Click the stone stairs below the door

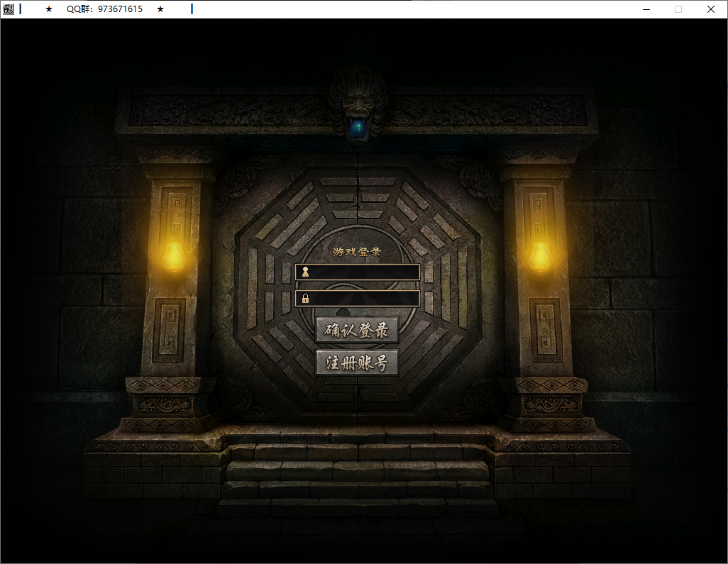357,470
